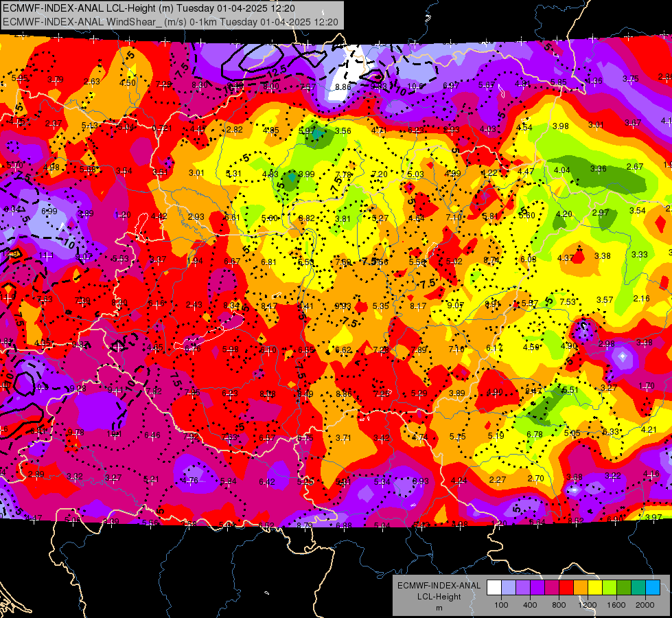Click the legend text LCL-Height
The image size is (672, 618).
tap(439, 597)
